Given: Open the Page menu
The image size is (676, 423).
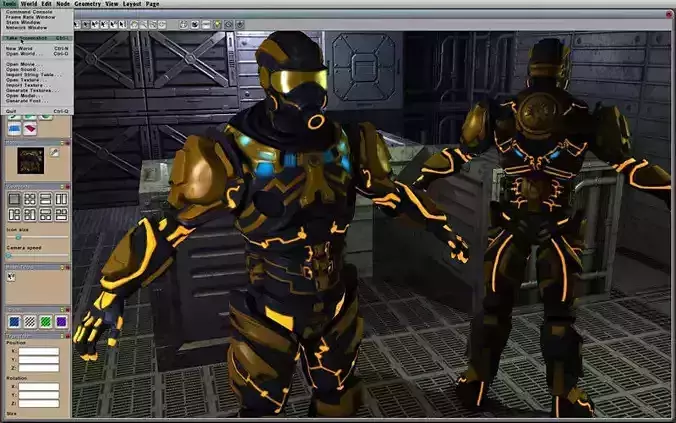Looking at the screenshot, I should coord(152,3).
